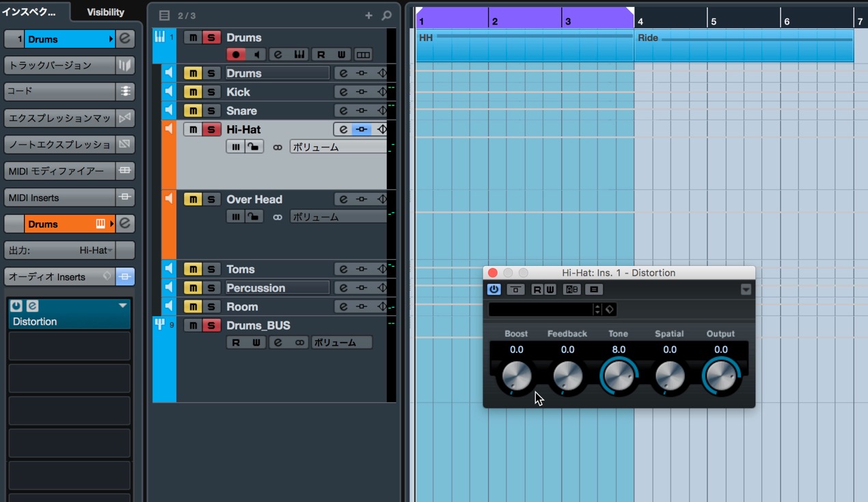
Task: Toggle the Distortion plugin power button
Action: click(493, 289)
